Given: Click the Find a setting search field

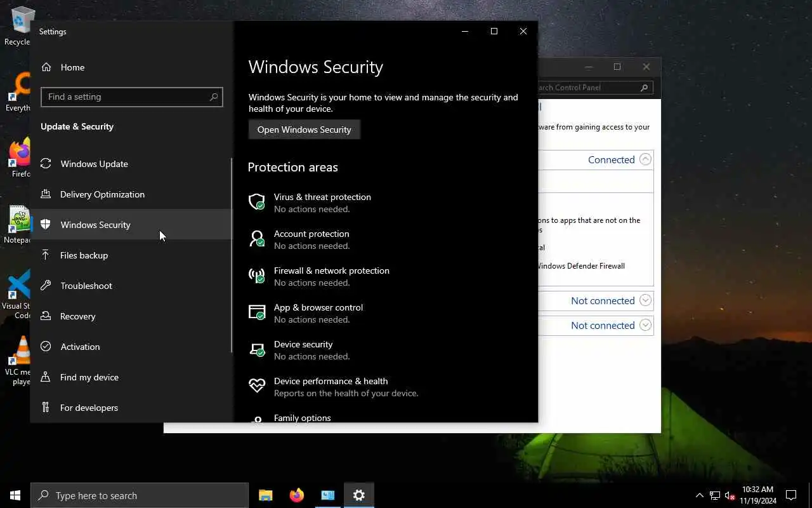Looking at the screenshot, I should point(132,97).
